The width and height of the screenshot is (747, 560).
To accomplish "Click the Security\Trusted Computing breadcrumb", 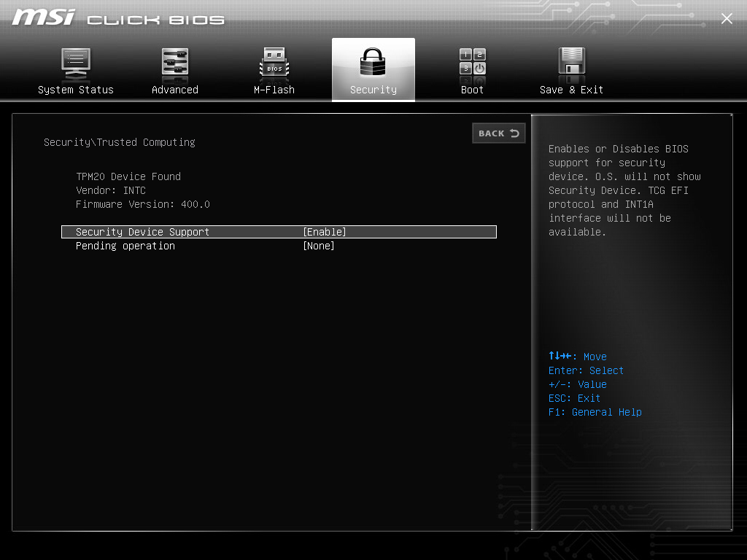I will (120, 142).
